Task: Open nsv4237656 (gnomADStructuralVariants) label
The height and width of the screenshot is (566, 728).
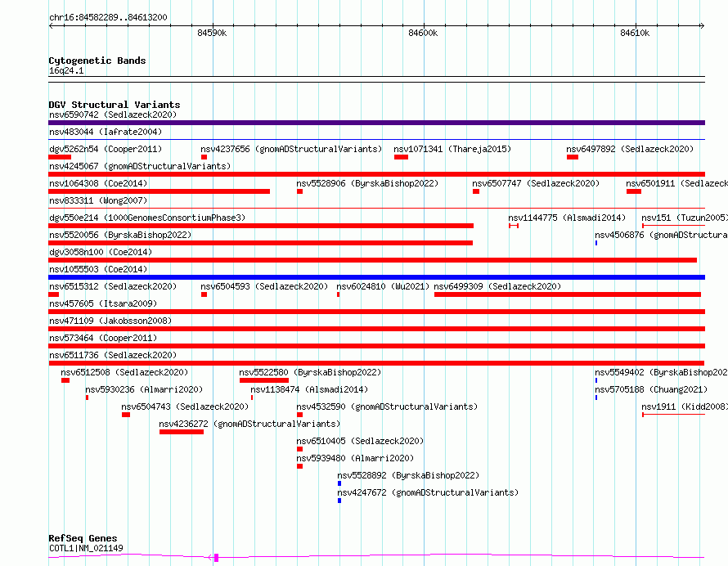Action: click(x=291, y=149)
